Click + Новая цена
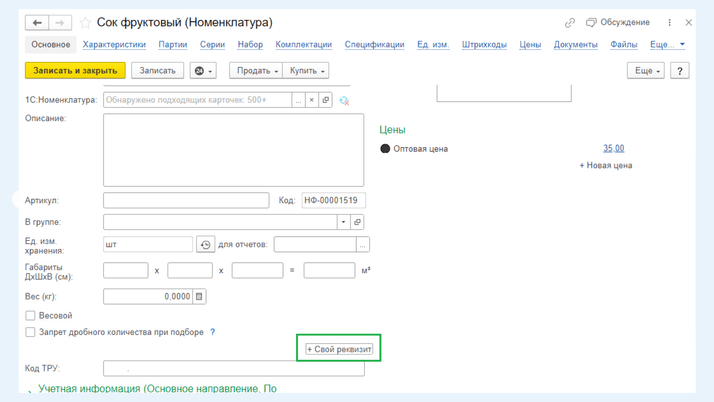This screenshot has width=714, height=402. (606, 165)
